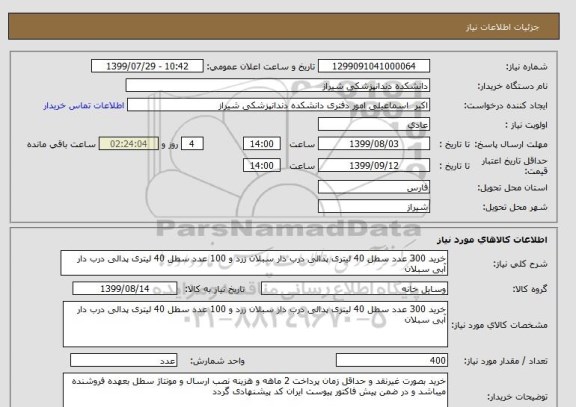Click the شرح کلی نیاز label
Screen dimensions: 576x407
pyautogui.click(x=520, y=264)
